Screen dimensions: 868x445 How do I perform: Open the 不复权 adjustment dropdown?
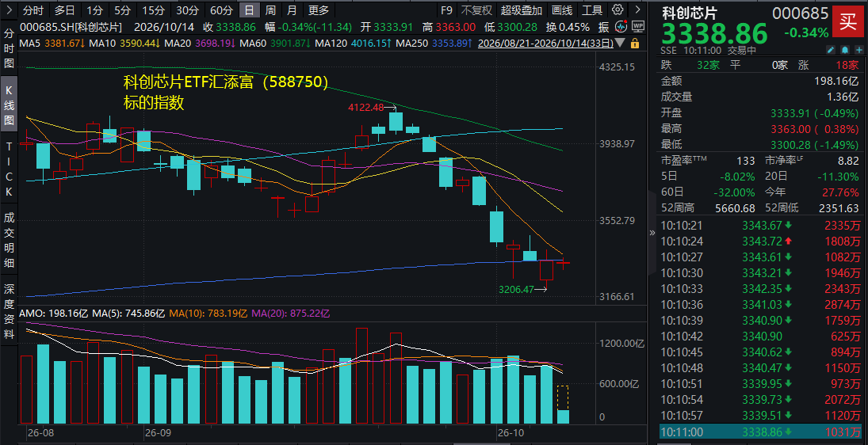tap(476, 10)
